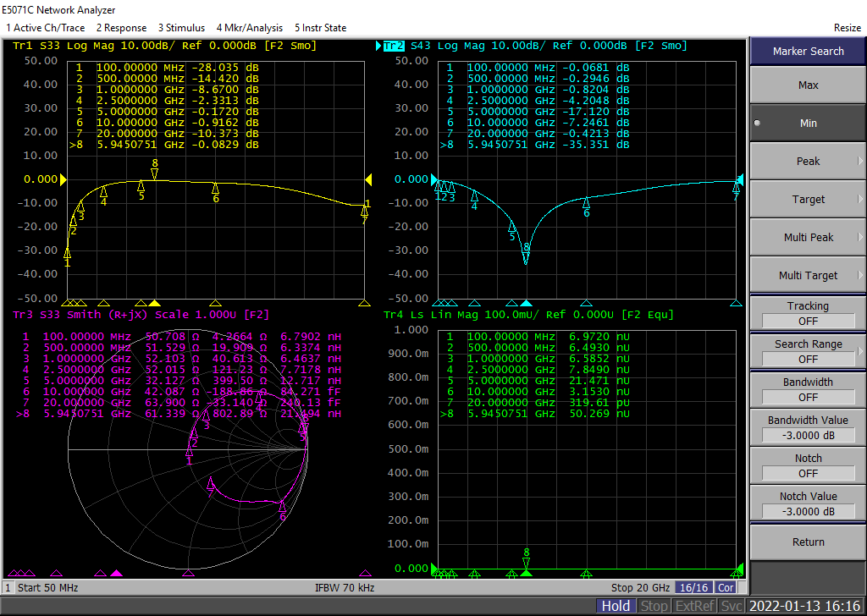
Task: Click the Cor correction status indicator
Action: 726,587
